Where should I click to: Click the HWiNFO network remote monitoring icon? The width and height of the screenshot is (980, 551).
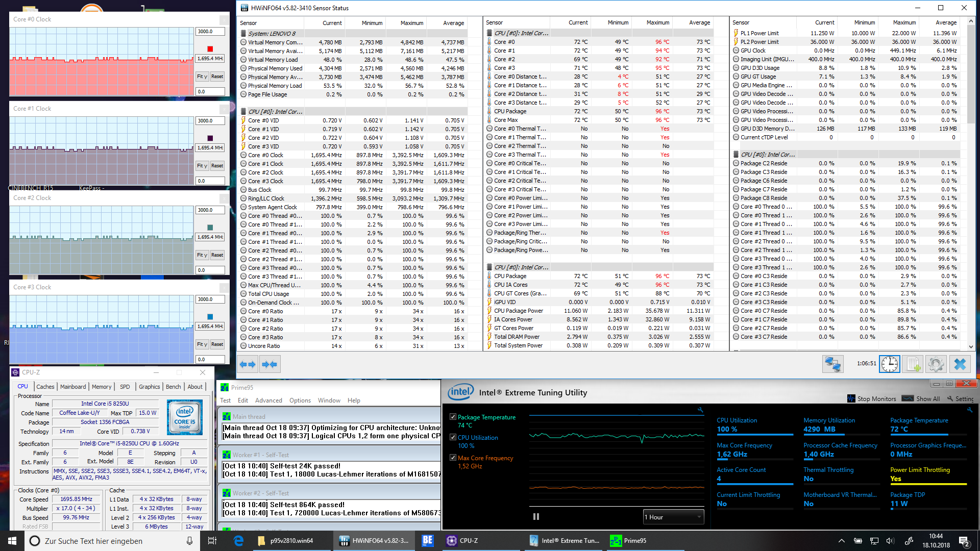point(832,364)
